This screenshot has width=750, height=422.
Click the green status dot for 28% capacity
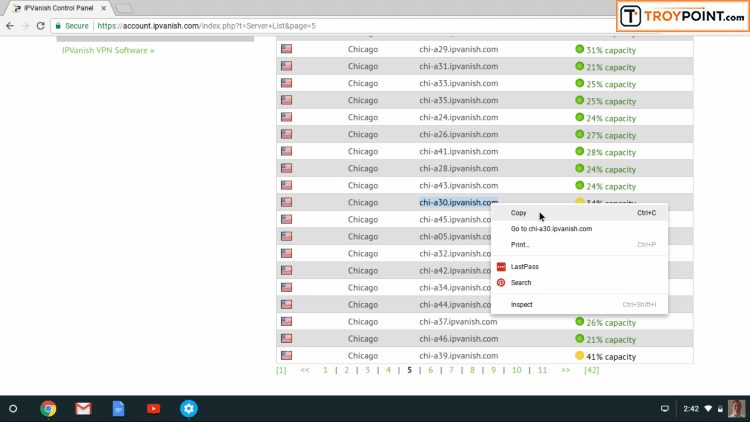(x=579, y=151)
